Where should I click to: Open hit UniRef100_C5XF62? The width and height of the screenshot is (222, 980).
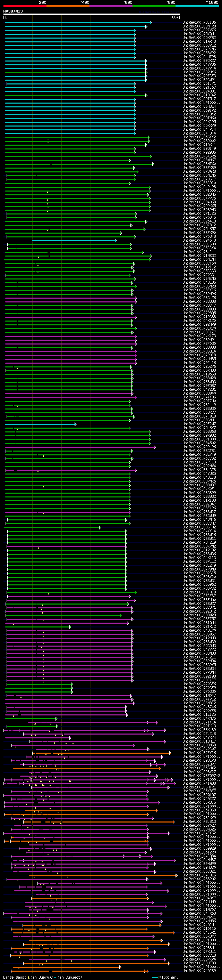tap(199, 38)
